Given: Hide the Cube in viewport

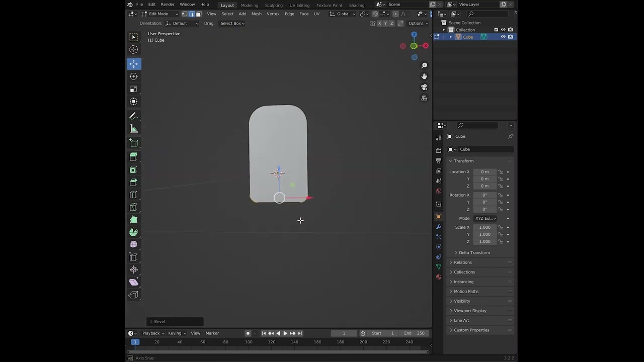Looking at the screenshot, I should (503, 37).
